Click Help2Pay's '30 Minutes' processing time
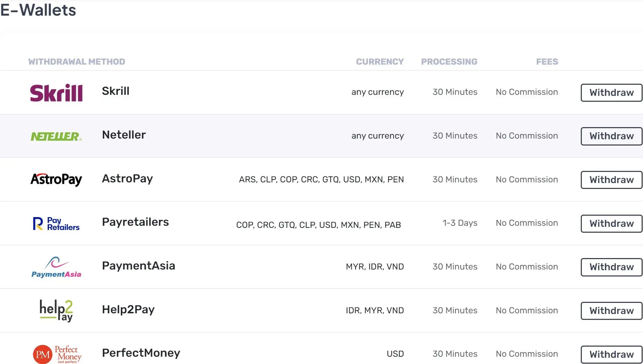643x364 pixels. [455, 311]
